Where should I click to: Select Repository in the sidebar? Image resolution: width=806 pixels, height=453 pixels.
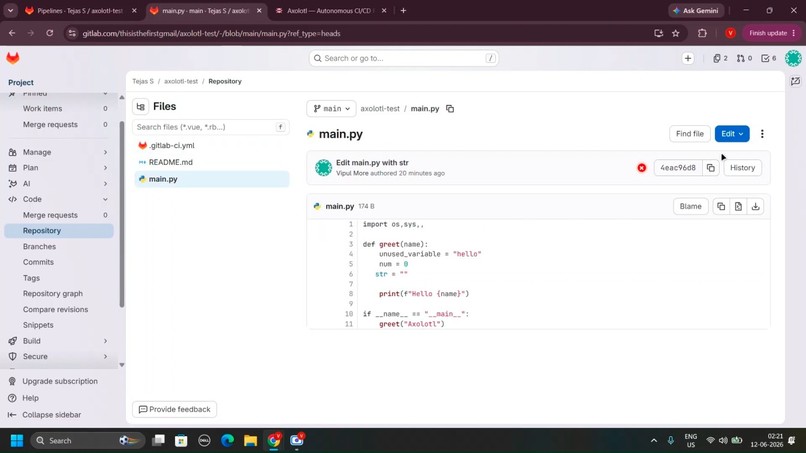coord(59,231)
